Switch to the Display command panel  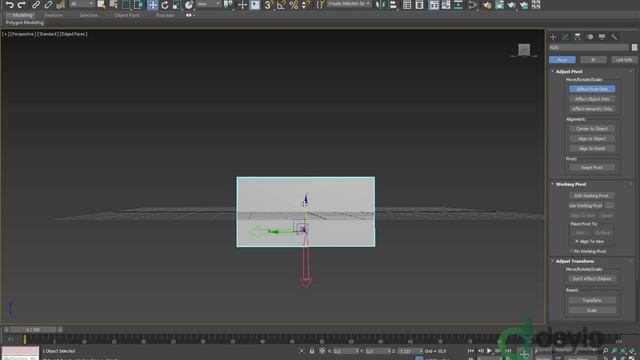coord(602,37)
